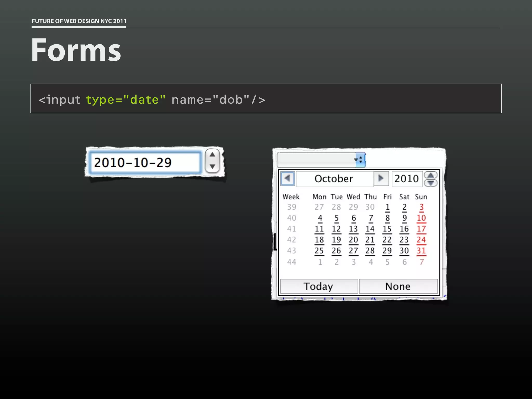Pick Sunday October 10 in the calendar
The image size is (532, 399).
pyautogui.click(x=421, y=218)
